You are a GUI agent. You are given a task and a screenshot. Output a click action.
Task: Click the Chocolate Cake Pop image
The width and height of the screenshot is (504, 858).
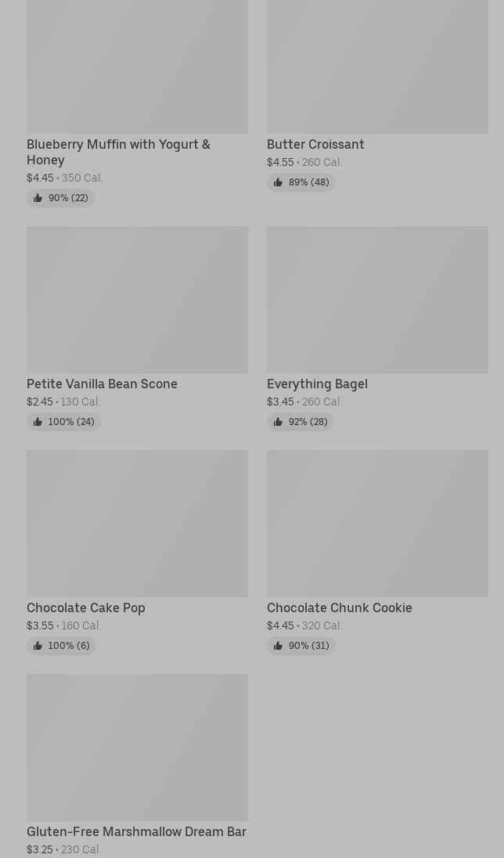click(x=137, y=524)
